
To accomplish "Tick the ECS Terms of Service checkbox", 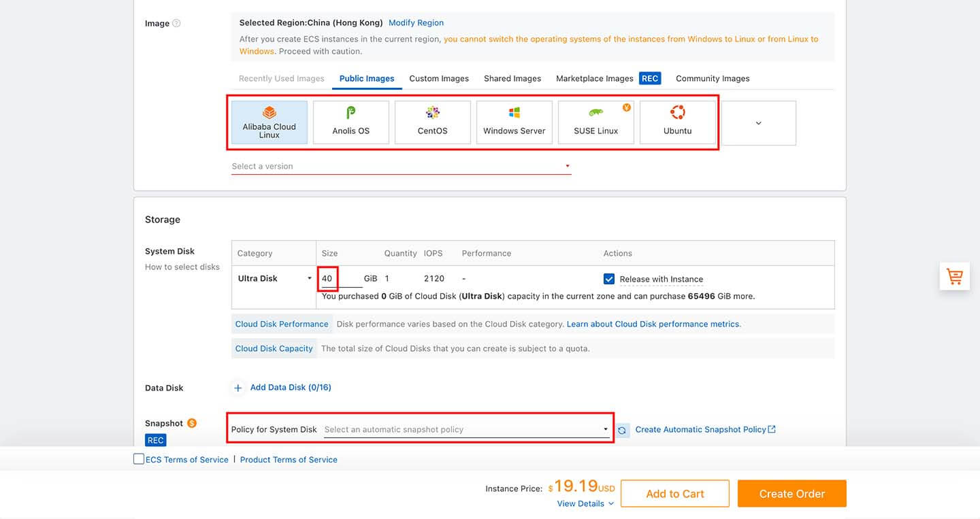I will coord(139,459).
